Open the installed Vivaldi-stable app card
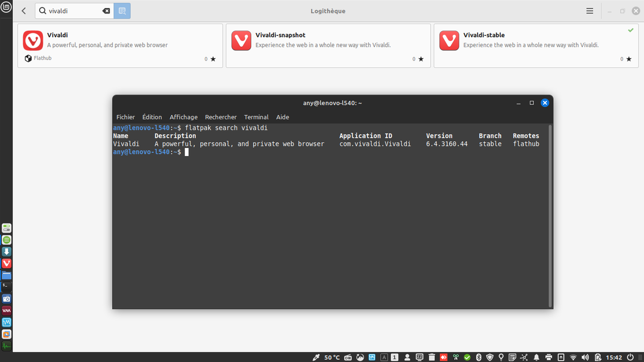This screenshot has width=644, height=362. pos(536,46)
